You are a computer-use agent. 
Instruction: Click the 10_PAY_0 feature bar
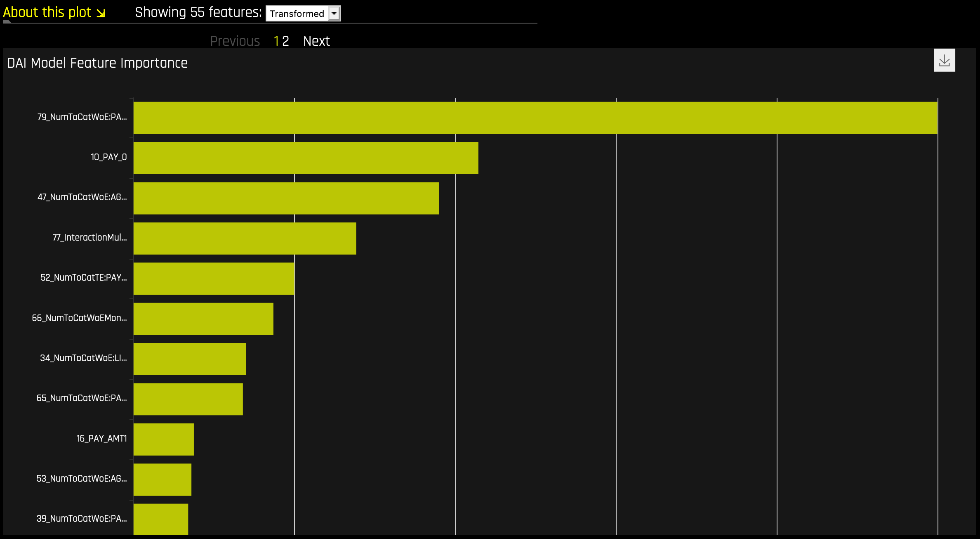[x=306, y=158]
